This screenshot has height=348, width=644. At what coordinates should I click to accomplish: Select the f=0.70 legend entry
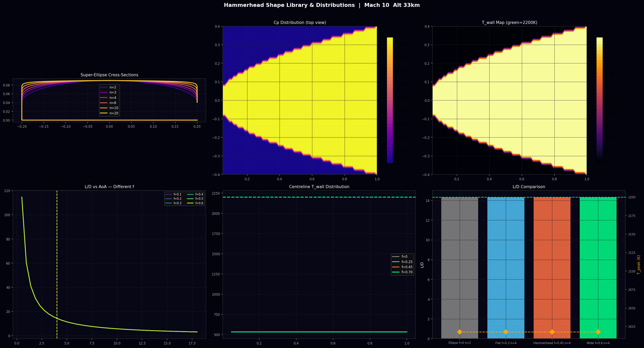click(402, 272)
